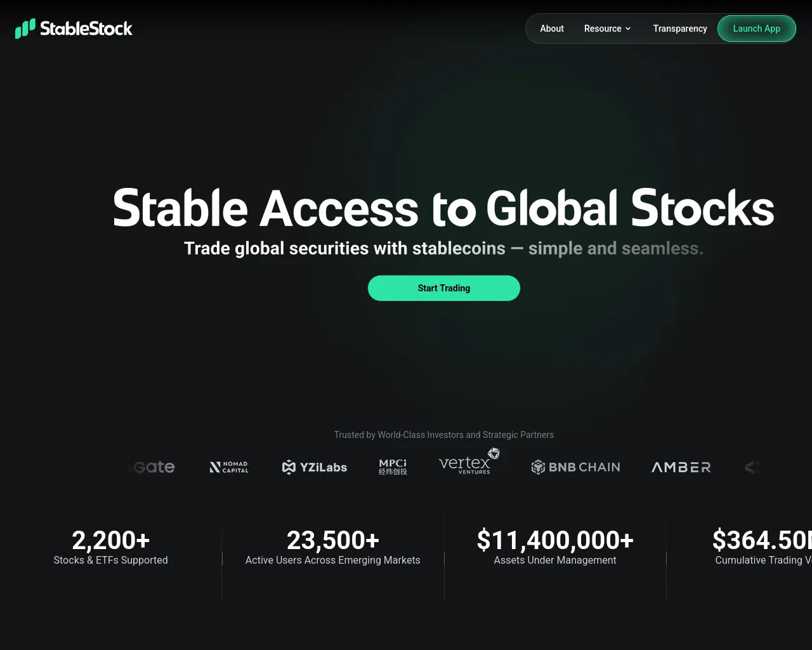The width and height of the screenshot is (812, 650).
Task: Click the 23,500+ Active Users stat
Action: (x=333, y=547)
